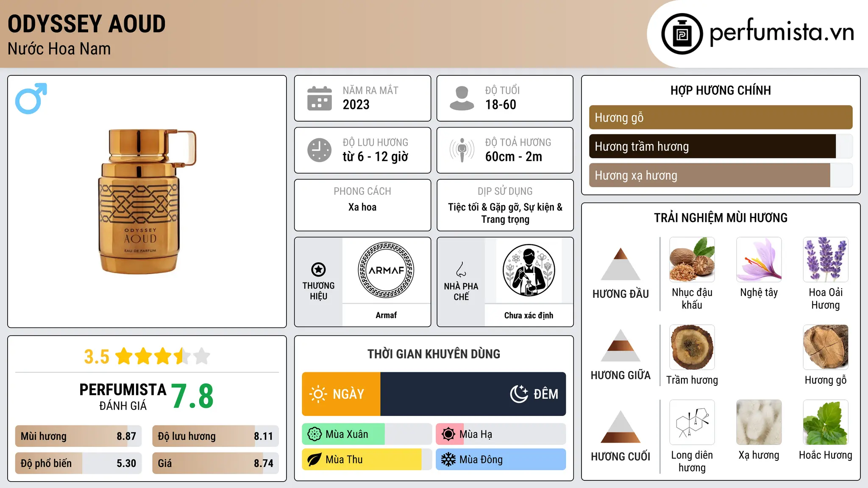Viewport: 868px width, 488px height.
Task: Click the last gray rating star
Action: (x=202, y=356)
